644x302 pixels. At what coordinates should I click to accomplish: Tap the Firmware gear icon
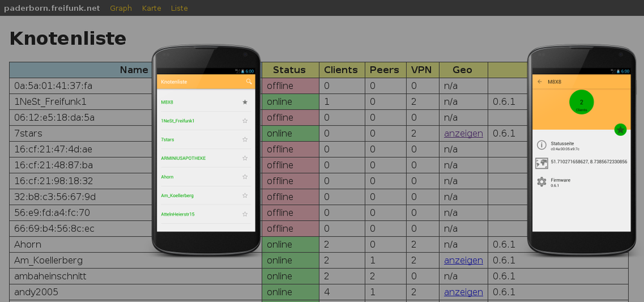click(542, 182)
